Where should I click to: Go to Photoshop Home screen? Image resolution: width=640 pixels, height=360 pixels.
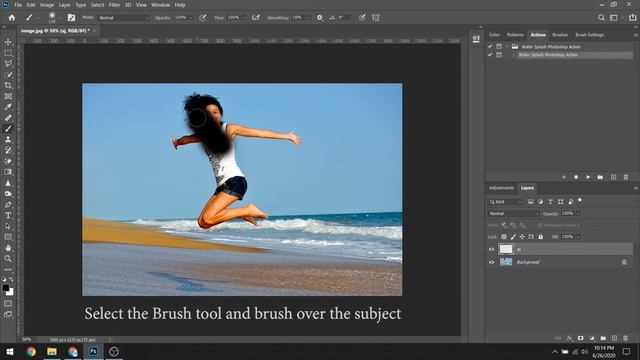tap(12, 18)
